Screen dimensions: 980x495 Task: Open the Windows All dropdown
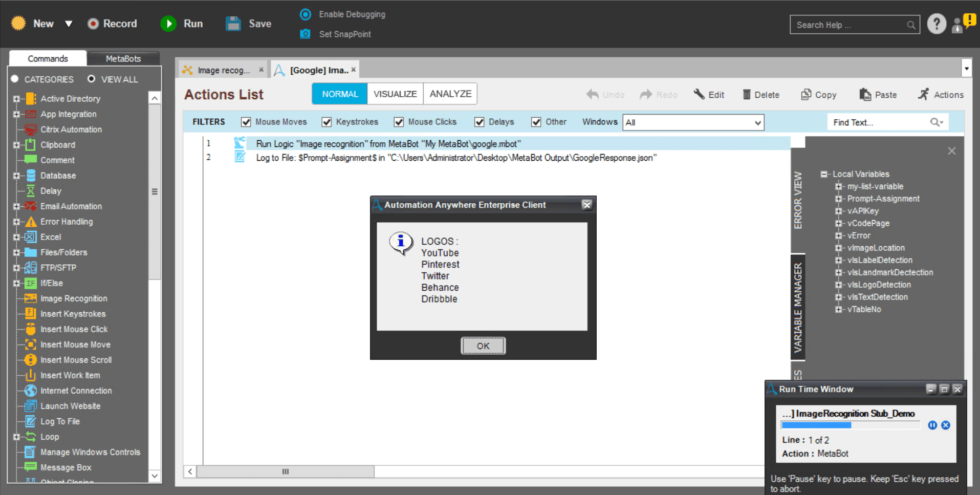coord(693,122)
